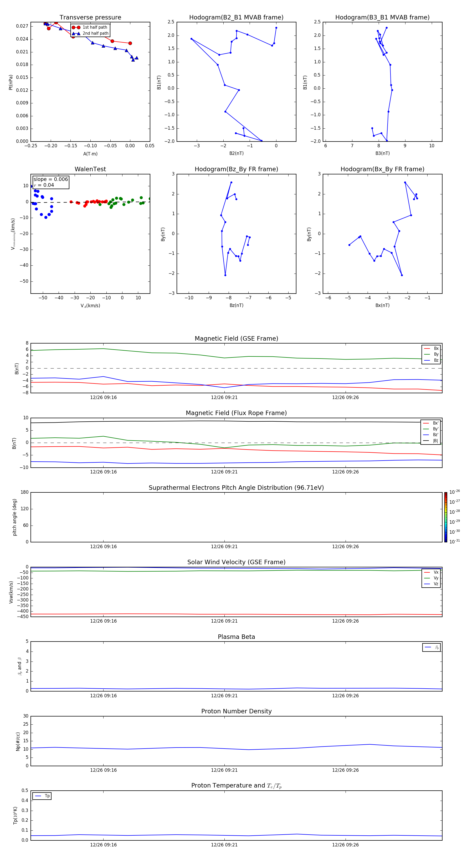473x868 pixels.
Task: Click the "Hodogram(Bz_By FR frame)" title
Action: (x=236, y=169)
